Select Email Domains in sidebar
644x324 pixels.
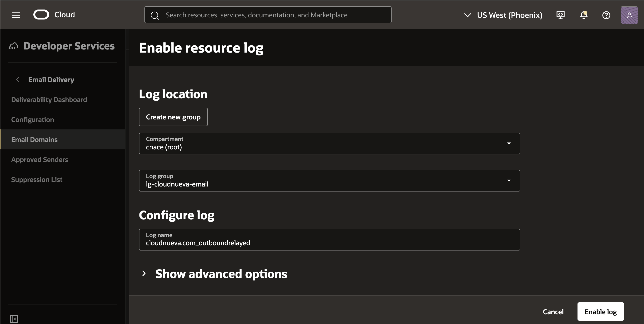(x=34, y=140)
